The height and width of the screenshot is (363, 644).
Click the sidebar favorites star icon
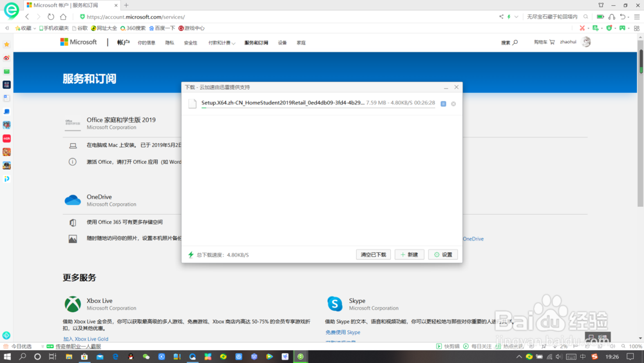tap(6, 44)
